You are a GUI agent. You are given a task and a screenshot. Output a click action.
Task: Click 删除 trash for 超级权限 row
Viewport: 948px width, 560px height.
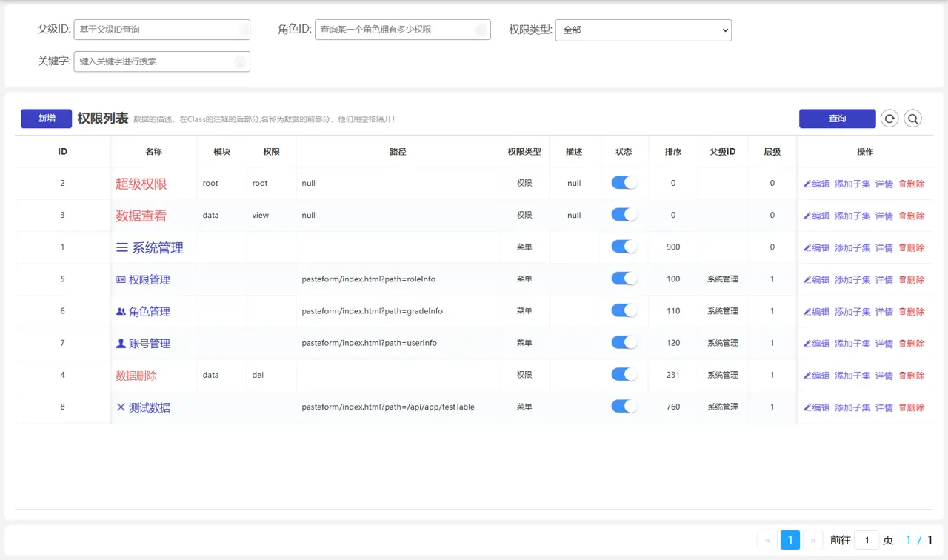coord(912,184)
